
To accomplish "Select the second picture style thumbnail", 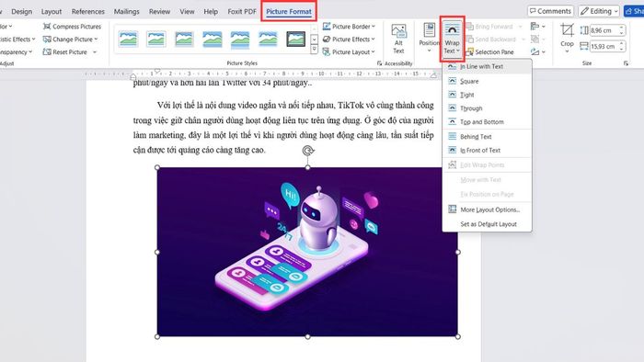I will 156,40.
